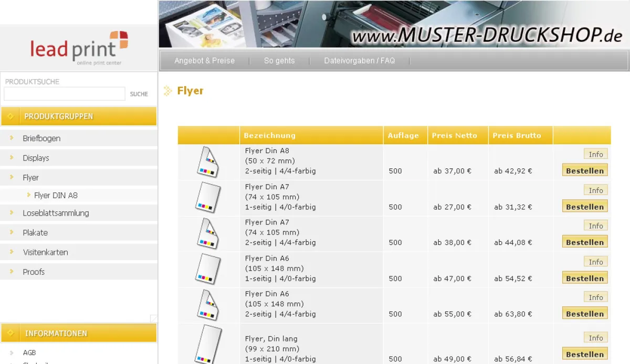Click the 1-seitig Flyer Din A7 product icon

click(x=208, y=198)
